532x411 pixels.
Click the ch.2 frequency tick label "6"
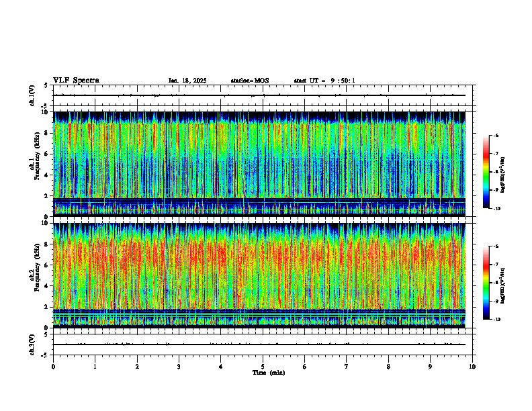46,265
